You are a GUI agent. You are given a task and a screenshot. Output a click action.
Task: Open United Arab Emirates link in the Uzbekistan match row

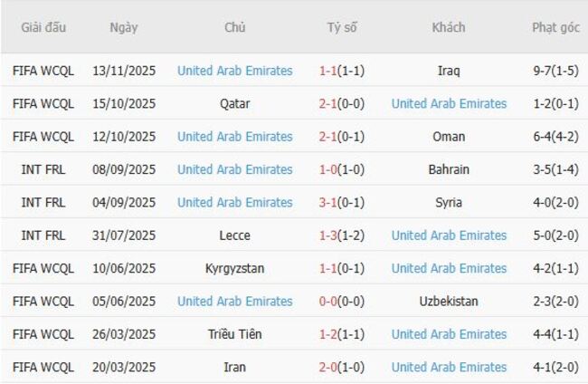pos(235,301)
